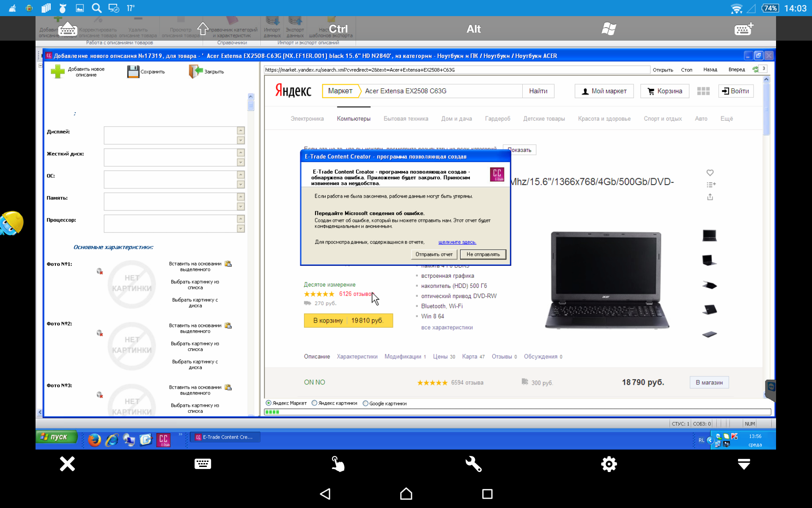Select the first laptop thumbnail image
Screen dimensions: 812x508
point(709,235)
